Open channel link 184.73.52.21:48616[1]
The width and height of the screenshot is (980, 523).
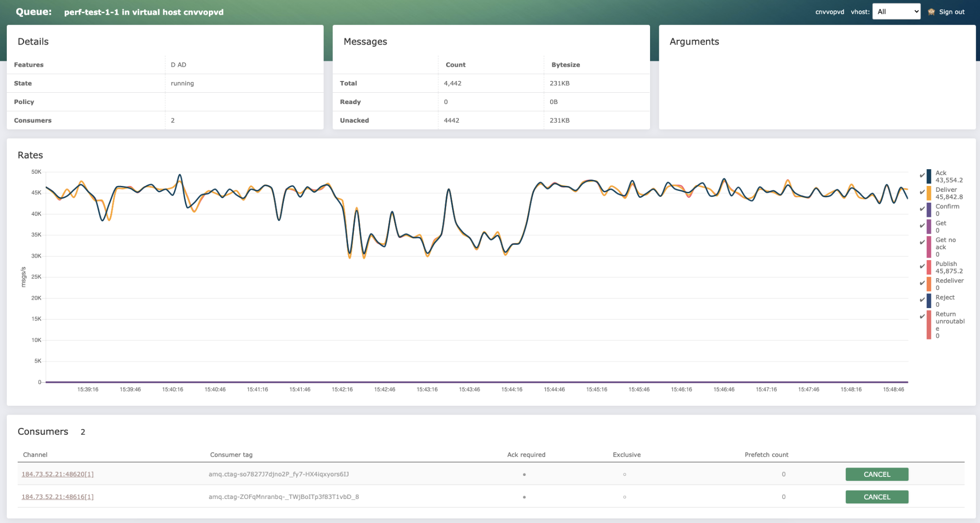(x=57, y=497)
